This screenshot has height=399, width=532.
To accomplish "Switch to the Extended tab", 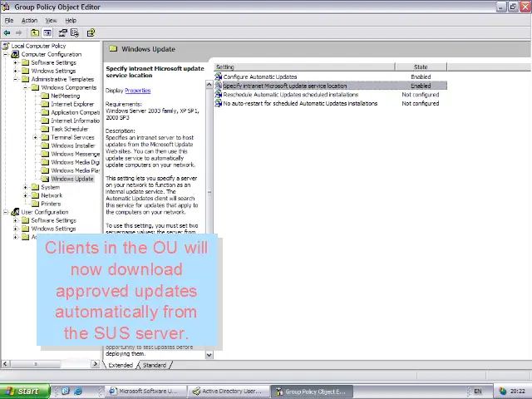I will pos(121,365).
